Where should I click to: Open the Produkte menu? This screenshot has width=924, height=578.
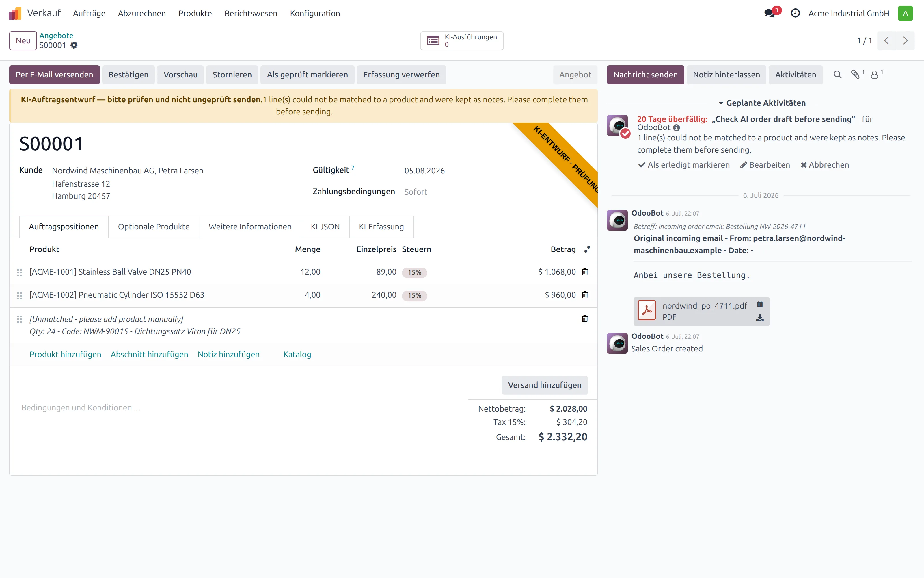click(195, 13)
